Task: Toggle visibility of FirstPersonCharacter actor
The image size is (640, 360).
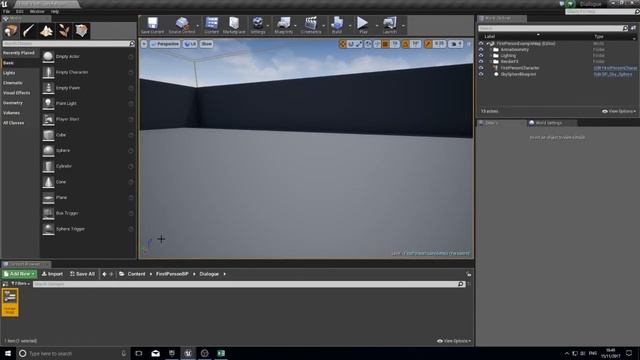Action: 481,68
